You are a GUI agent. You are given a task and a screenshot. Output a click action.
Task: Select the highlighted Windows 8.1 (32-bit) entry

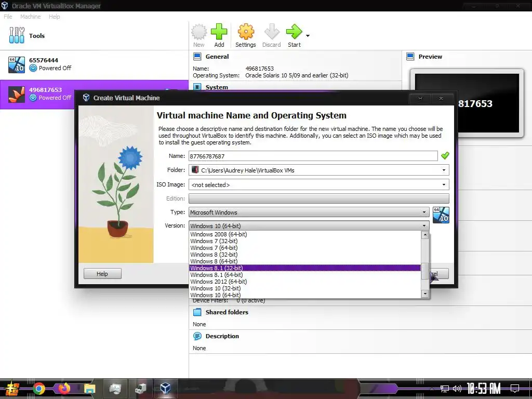304,268
